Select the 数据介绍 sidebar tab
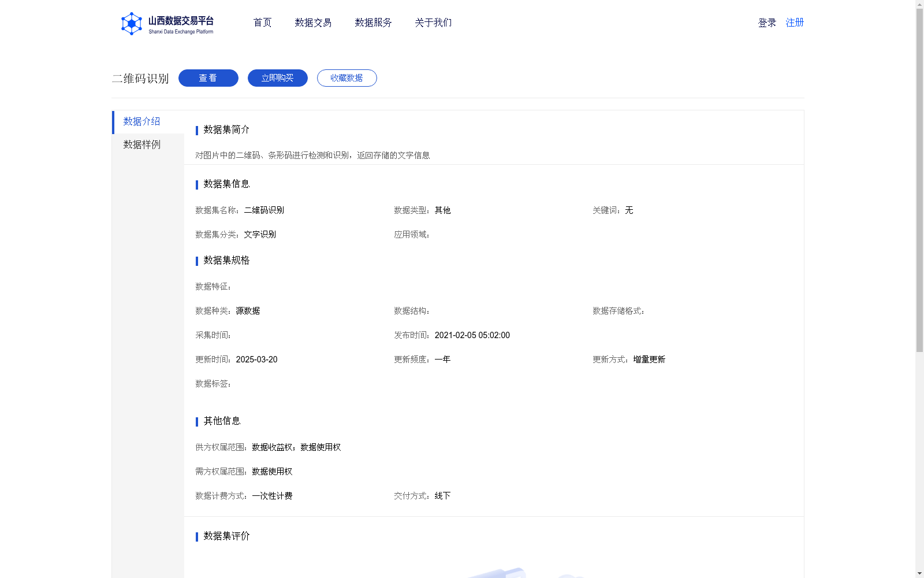This screenshot has width=924, height=578. point(148,122)
